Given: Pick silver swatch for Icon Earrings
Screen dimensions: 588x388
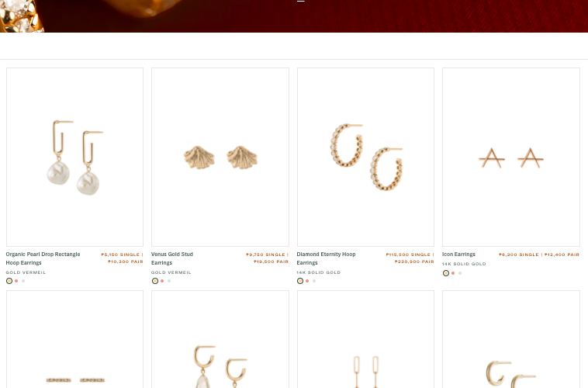Looking at the screenshot, I should coord(460,273).
